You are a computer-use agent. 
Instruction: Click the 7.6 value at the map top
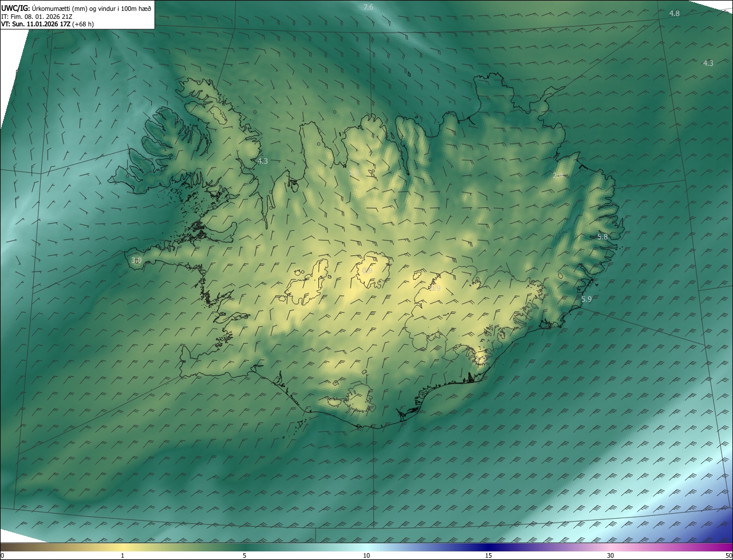click(368, 7)
